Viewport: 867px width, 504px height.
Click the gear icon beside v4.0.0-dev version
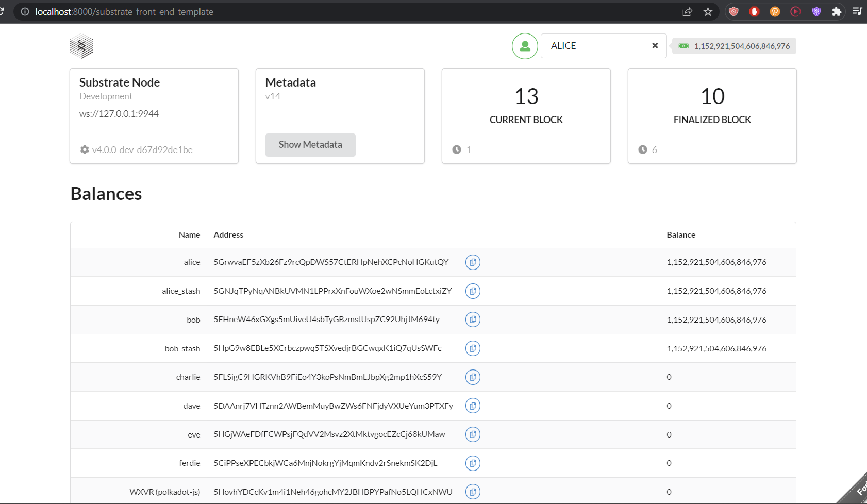click(x=85, y=149)
